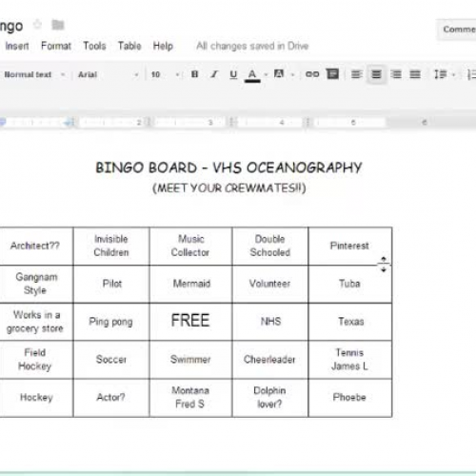Expand the text color dropdown arrow

click(x=267, y=75)
